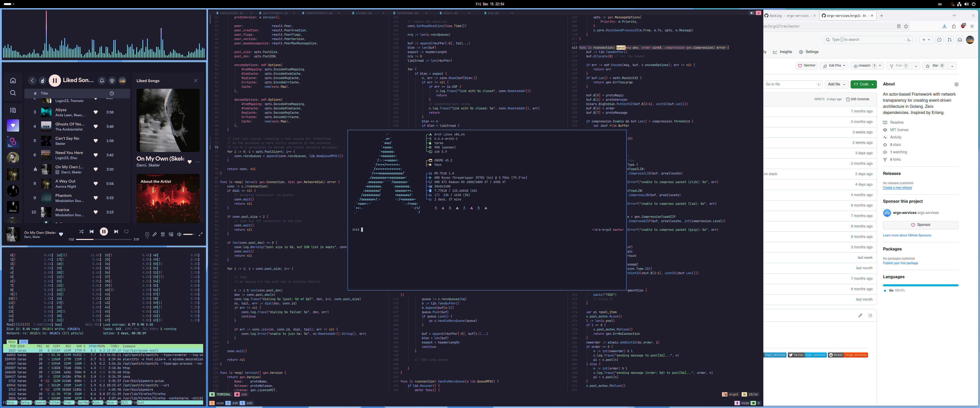Unlike Ghosts Of Yesterday track
The width and height of the screenshot is (980, 408).
96,127
